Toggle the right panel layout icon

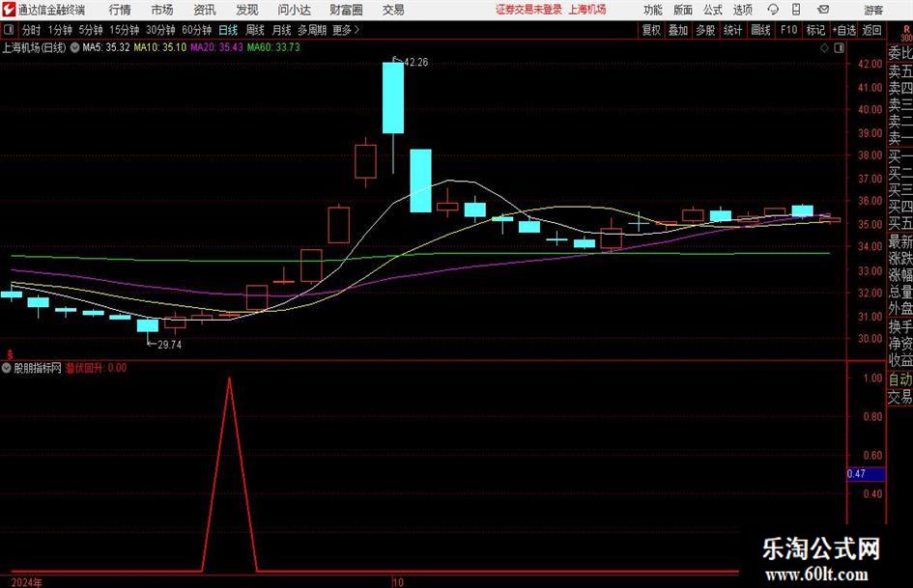tap(839, 48)
